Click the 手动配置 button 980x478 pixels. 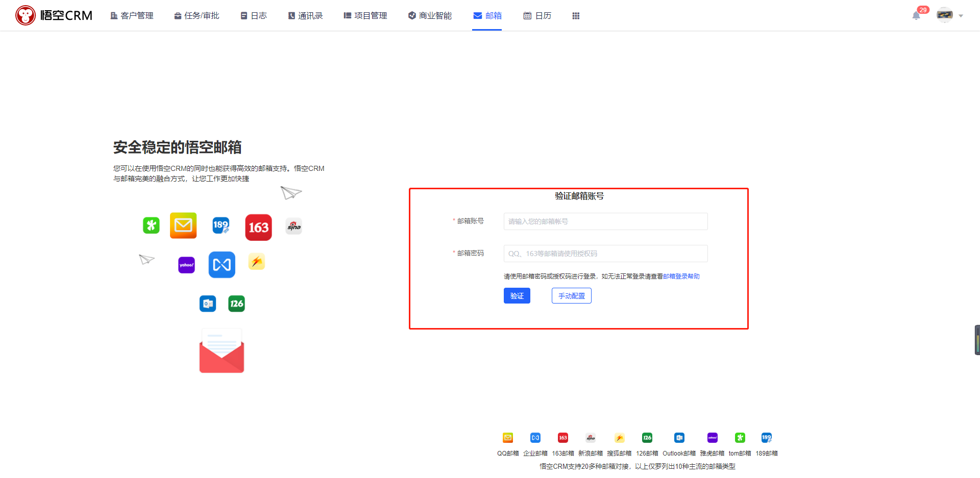pyautogui.click(x=571, y=296)
